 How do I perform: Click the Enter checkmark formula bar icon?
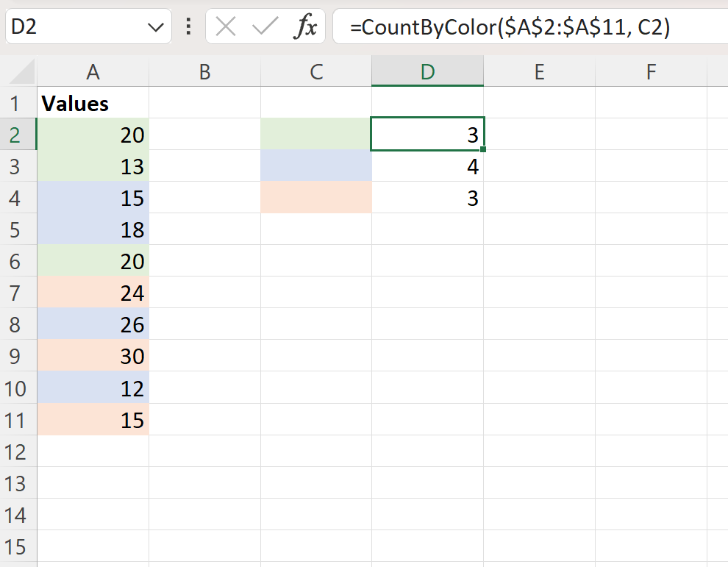point(265,26)
